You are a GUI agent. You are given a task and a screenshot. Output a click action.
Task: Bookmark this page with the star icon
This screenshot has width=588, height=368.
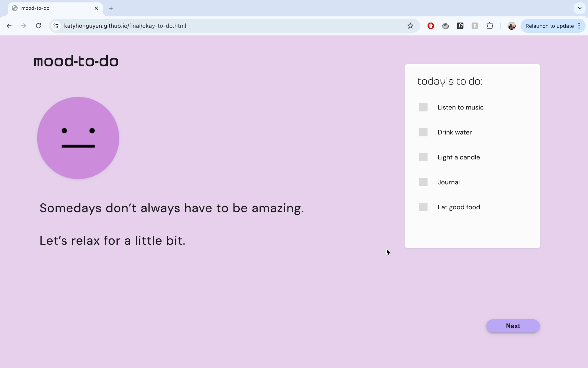410,26
